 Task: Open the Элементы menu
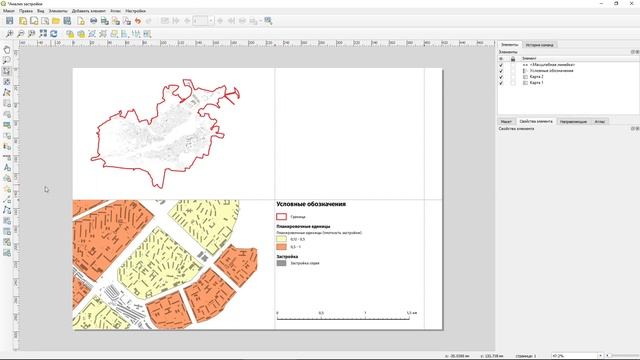tap(58, 11)
